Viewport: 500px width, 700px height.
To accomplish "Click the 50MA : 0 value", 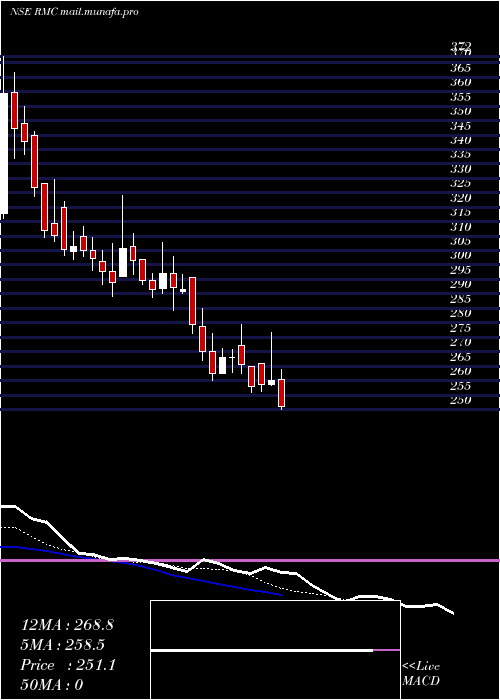I will pyautogui.click(x=52, y=685).
